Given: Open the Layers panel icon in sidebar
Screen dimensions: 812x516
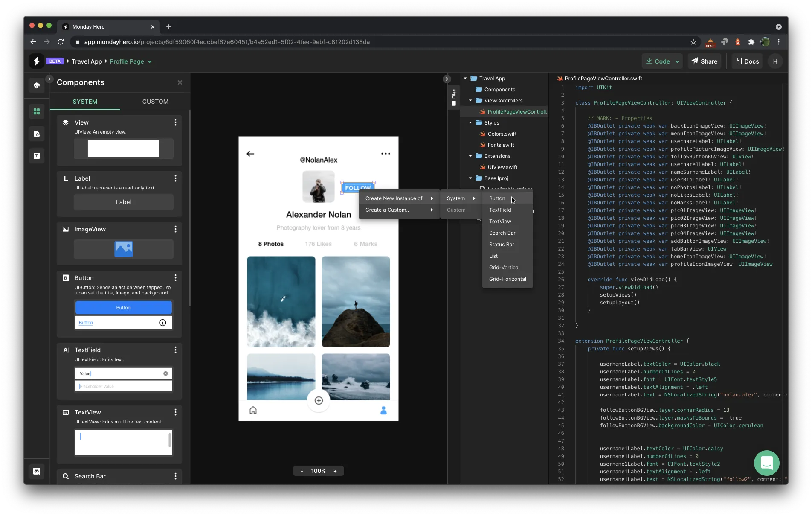Looking at the screenshot, I should click(x=37, y=85).
